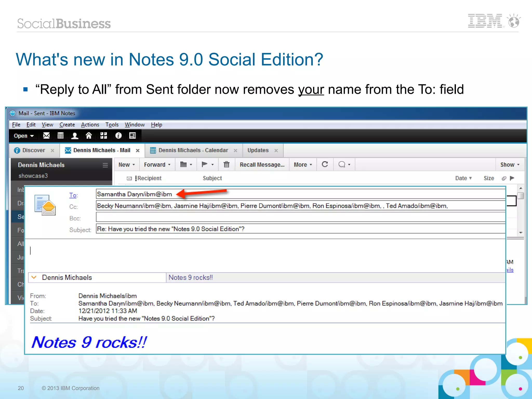Open the Help menu
This screenshot has width=532, height=399.
[x=156, y=125]
